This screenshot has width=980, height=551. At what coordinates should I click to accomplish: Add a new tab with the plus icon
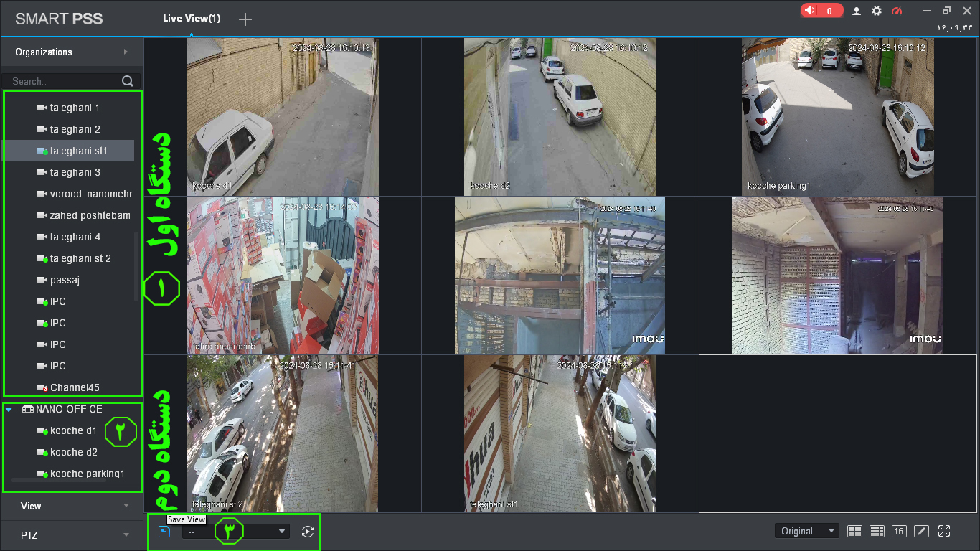pyautogui.click(x=245, y=19)
